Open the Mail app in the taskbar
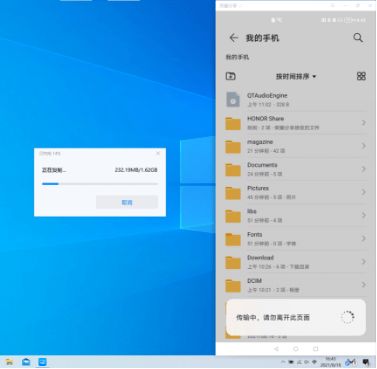377x369 pixels. coord(26,362)
